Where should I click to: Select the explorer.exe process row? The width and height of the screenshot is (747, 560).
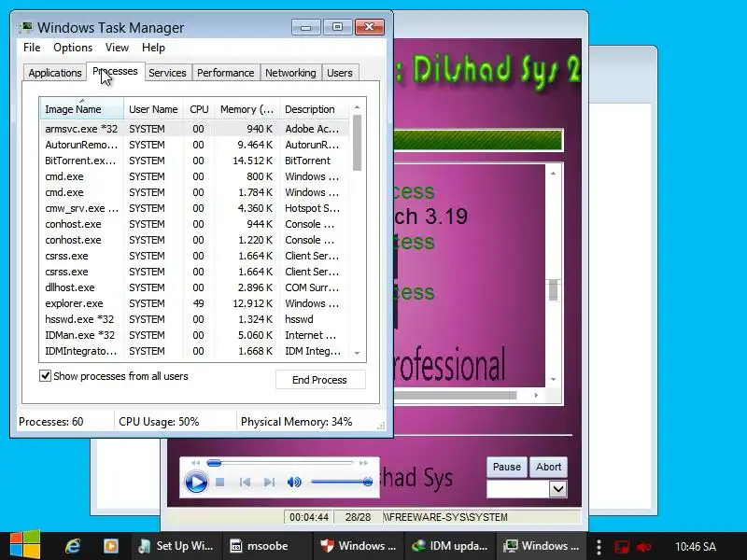point(194,303)
